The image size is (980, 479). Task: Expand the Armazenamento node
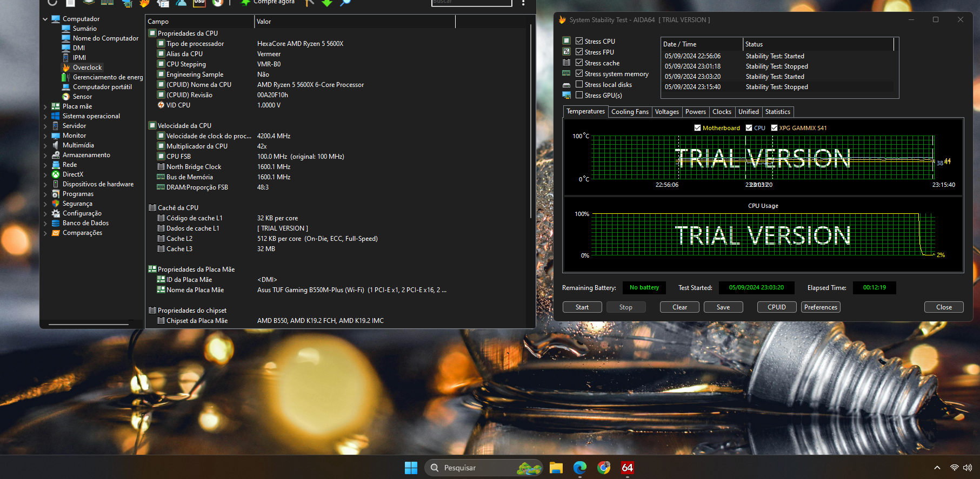45,155
